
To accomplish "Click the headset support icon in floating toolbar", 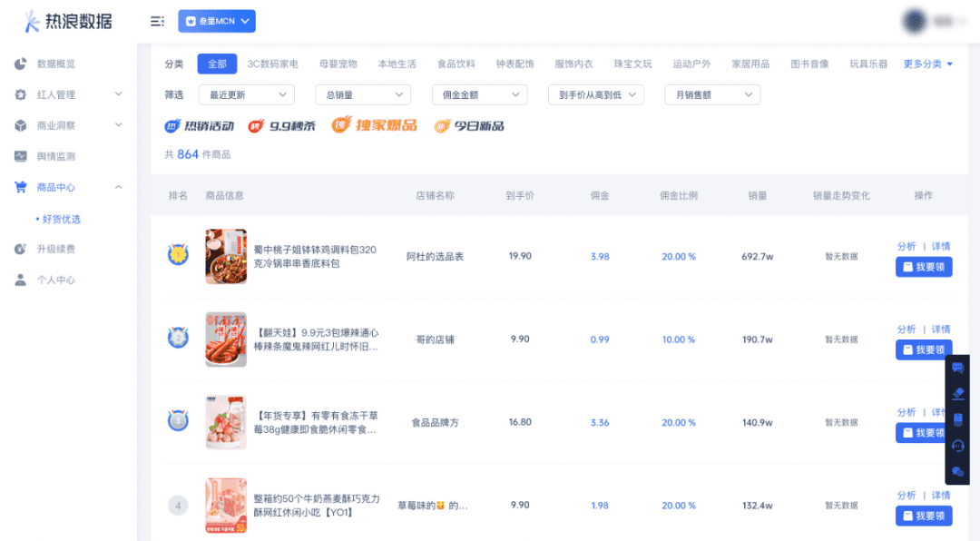I will click(x=957, y=446).
